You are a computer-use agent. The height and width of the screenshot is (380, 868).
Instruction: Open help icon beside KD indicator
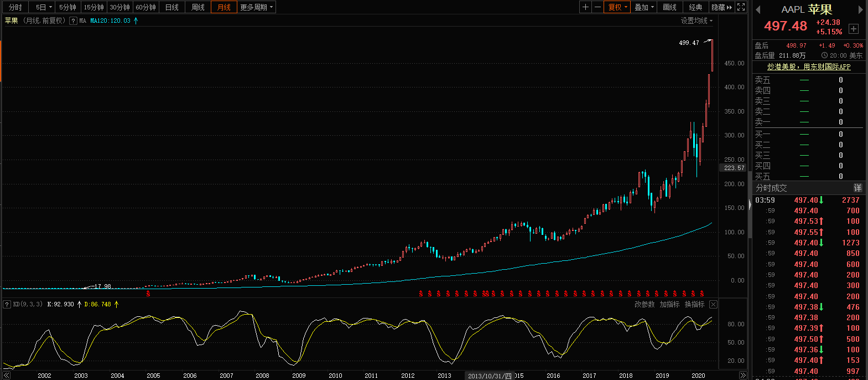coord(7,304)
